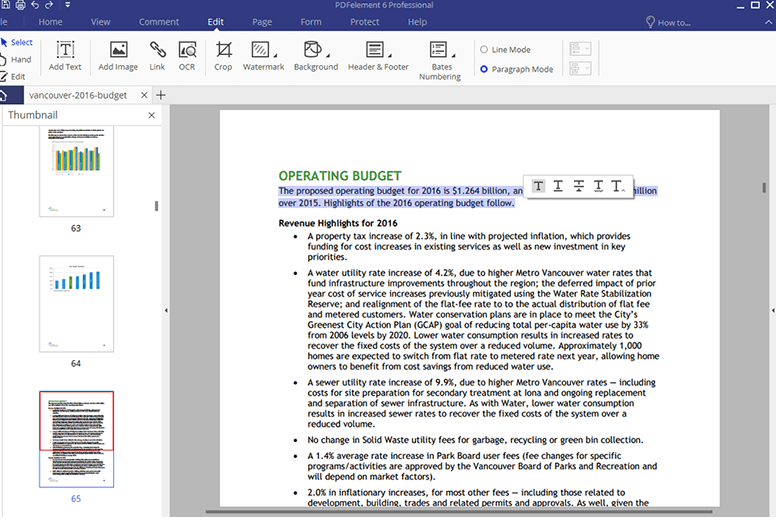Click the How to lightbulb icon
Screen dimensions: 776x527
[650, 22]
